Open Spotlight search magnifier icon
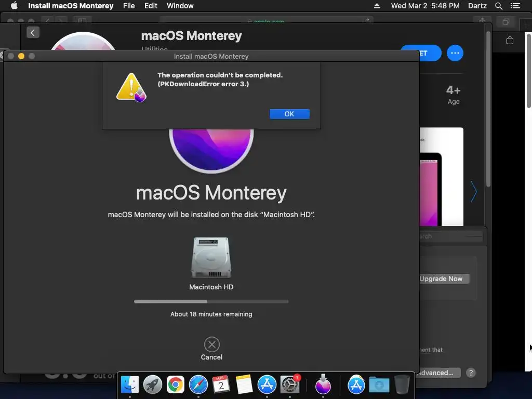This screenshot has height=399, width=532. 498,6
